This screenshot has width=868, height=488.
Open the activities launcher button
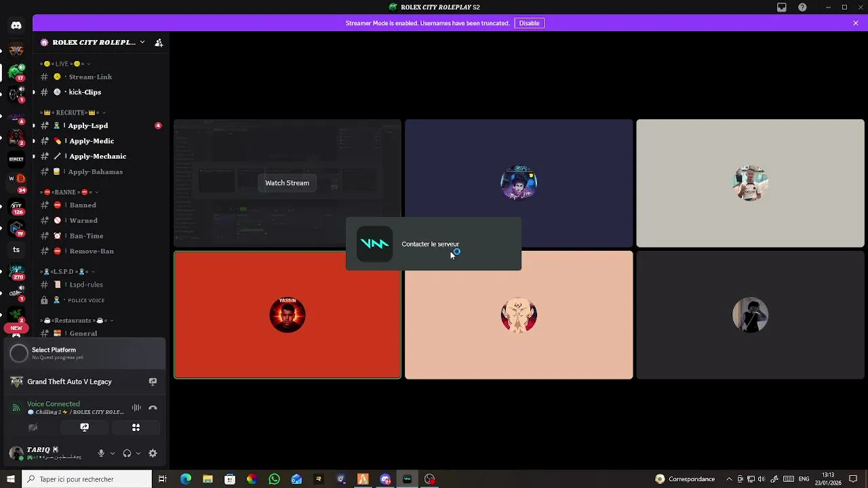(136, 427)
